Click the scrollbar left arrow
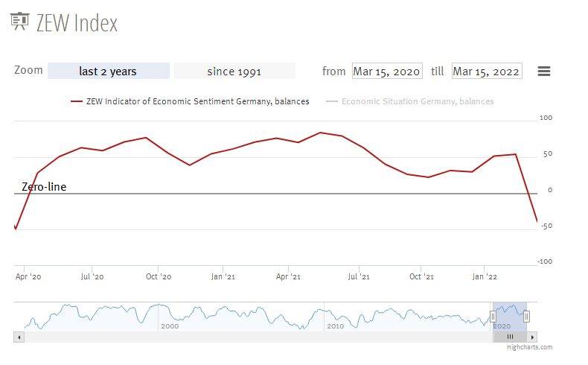588x365 pixels. click(x=19, y=337)
